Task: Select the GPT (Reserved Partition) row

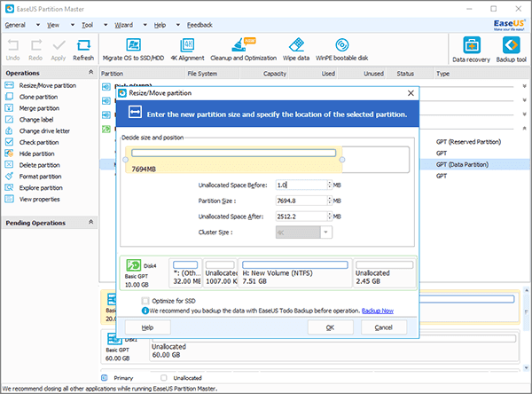Action: [468, 142]
